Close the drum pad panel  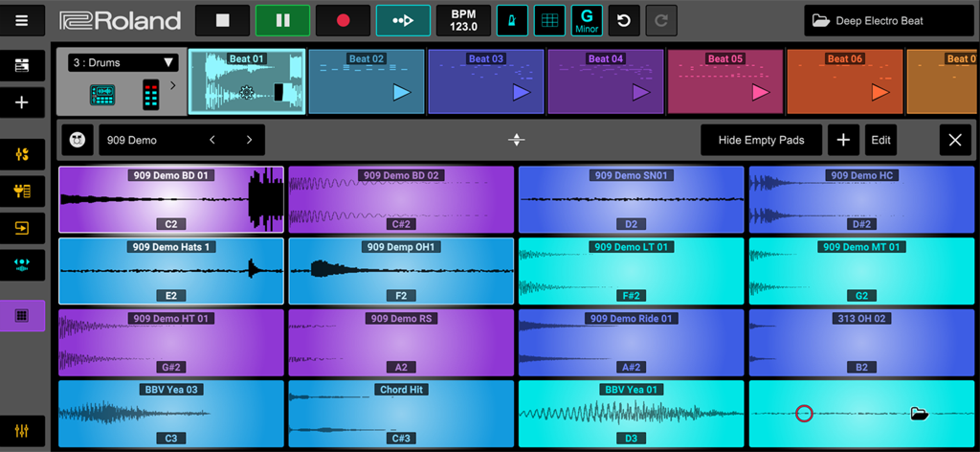[955, 140]
